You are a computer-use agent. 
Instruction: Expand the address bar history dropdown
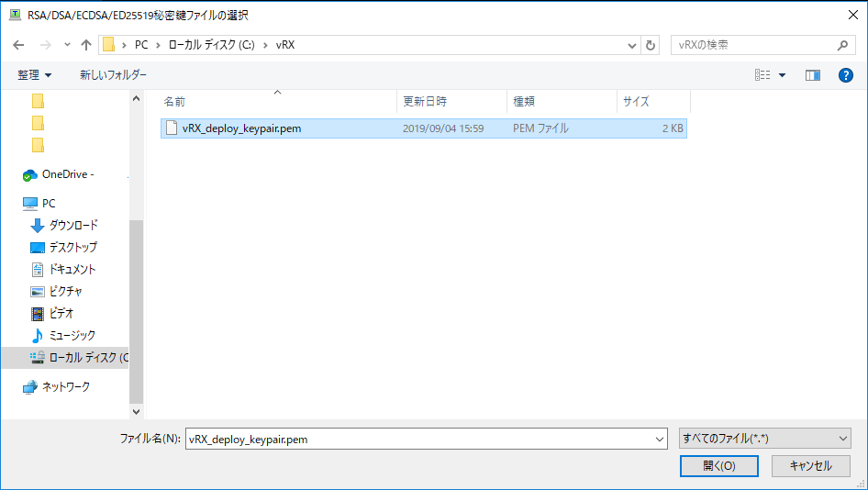point(632,45)
